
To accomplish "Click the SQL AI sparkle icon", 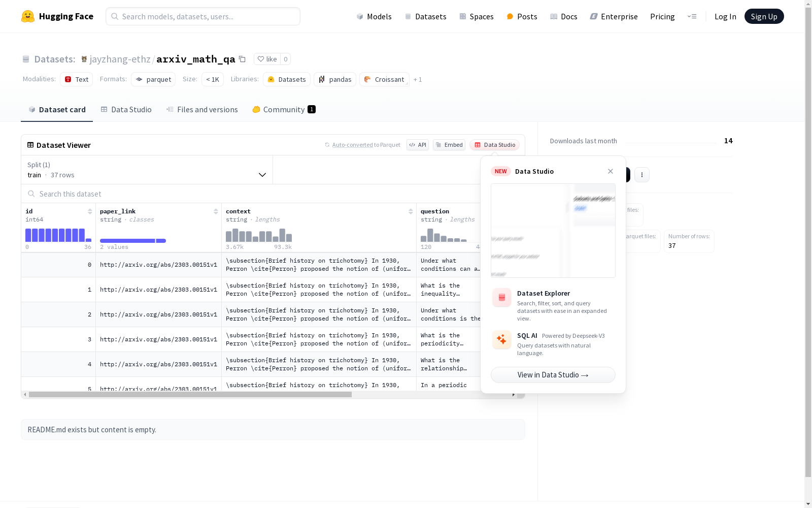I will tap(502, 339).
